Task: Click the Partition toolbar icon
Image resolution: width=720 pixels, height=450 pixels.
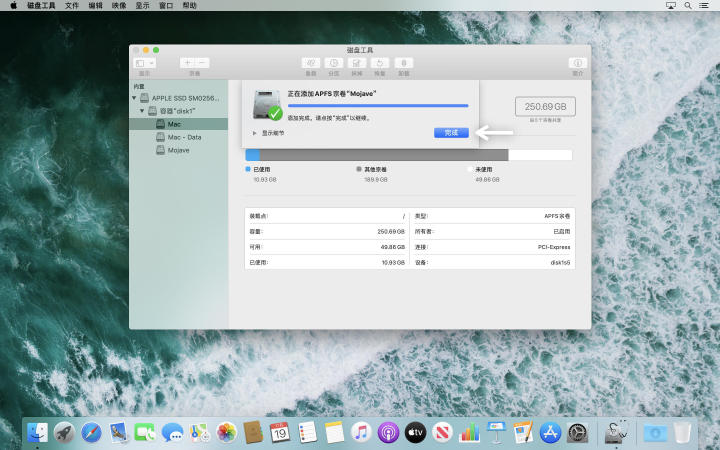Action: (334, 63)
